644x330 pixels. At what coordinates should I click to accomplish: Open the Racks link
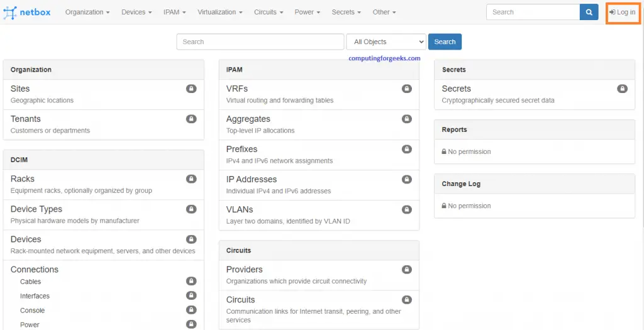pos(23,179)
